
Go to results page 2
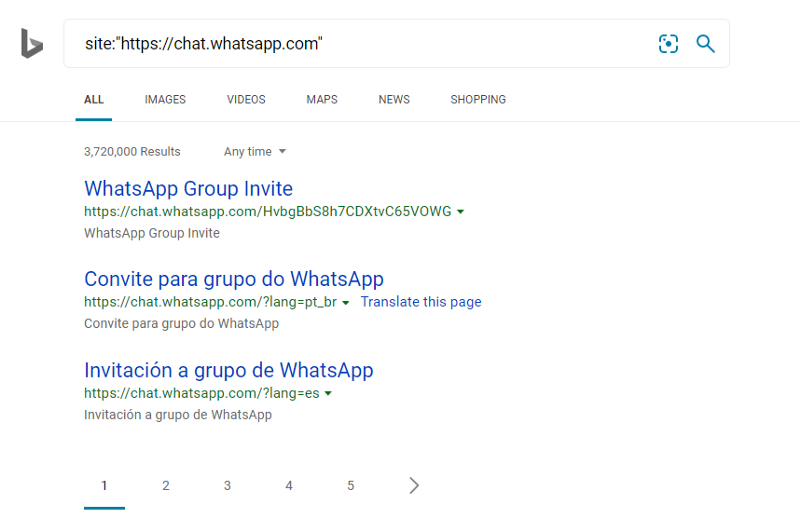tap(166, 486)
